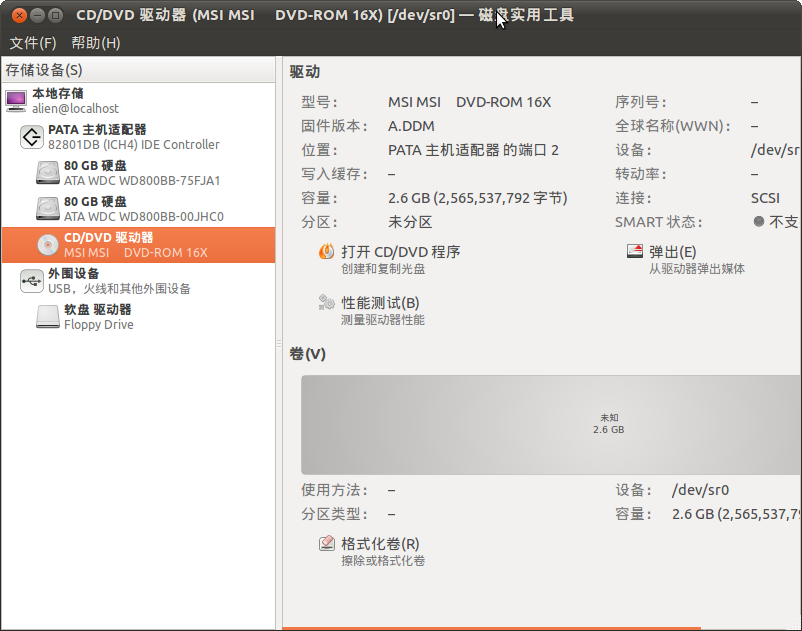Image resolution: width=802 pixels, height=631 pixels.
Task: Click the burner icon for 打开 CD/DVD 程序
Action: pyautogui.click(x=326, y=252)
